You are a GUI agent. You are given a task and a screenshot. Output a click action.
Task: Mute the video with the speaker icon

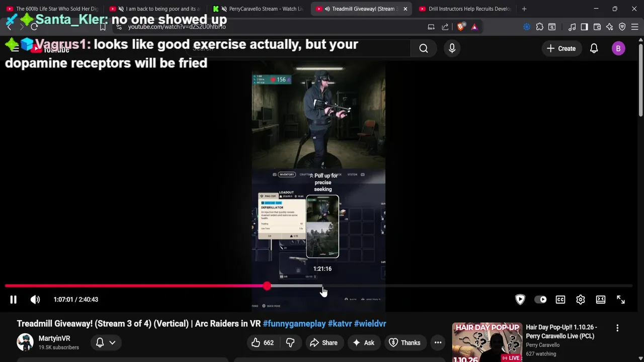click(x=35, y=300)
